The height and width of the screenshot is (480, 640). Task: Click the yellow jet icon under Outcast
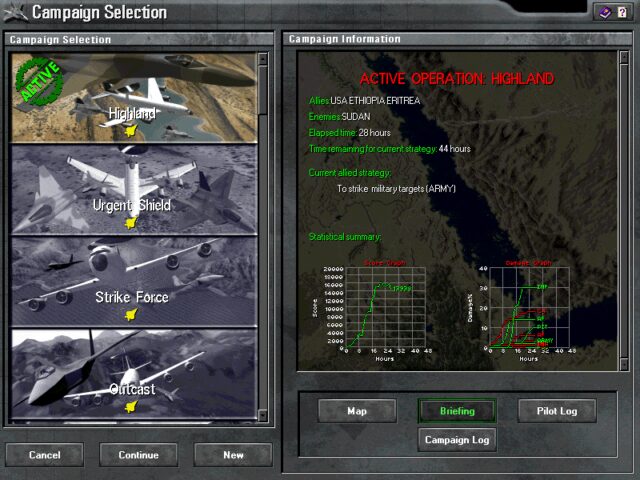[x=130, y=406]
